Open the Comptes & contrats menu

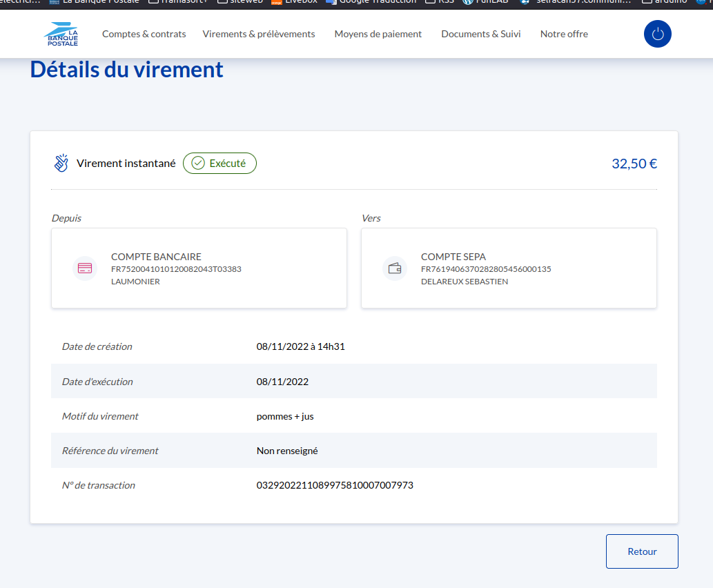click(144, 34)
